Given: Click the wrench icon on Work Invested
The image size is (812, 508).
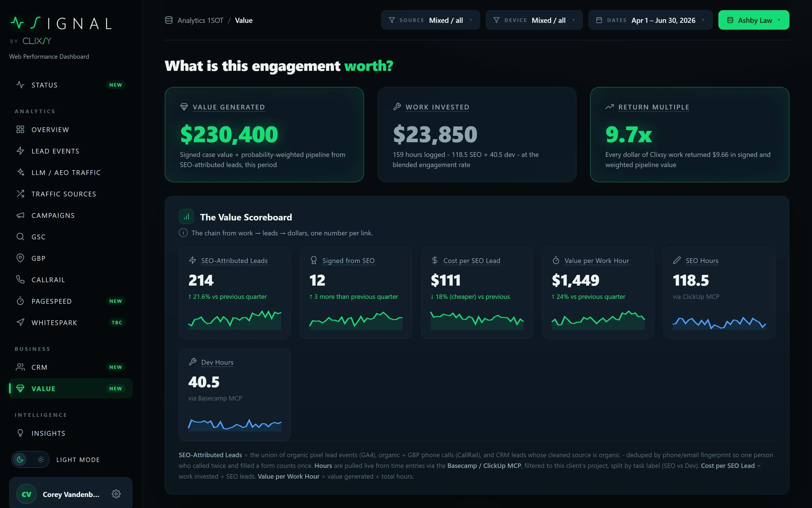Looking at the screenshot, I should pyautogui.click(x=397, y=107).
